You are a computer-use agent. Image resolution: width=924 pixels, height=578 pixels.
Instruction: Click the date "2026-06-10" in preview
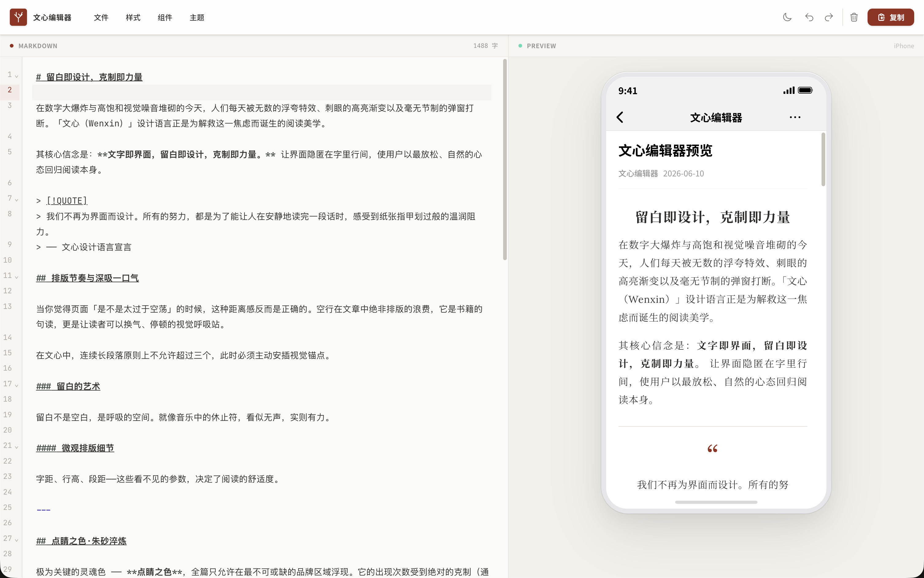point(683,174)
